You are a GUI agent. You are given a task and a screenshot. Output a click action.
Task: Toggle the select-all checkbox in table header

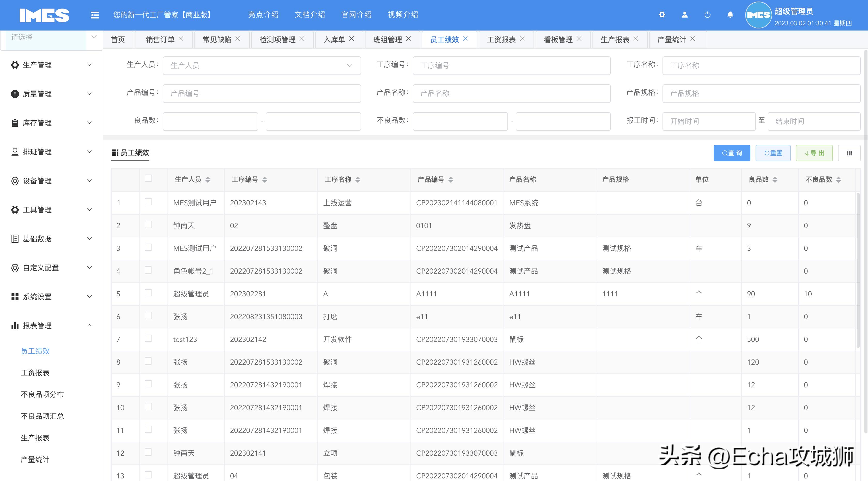click(x=148, y=178)
